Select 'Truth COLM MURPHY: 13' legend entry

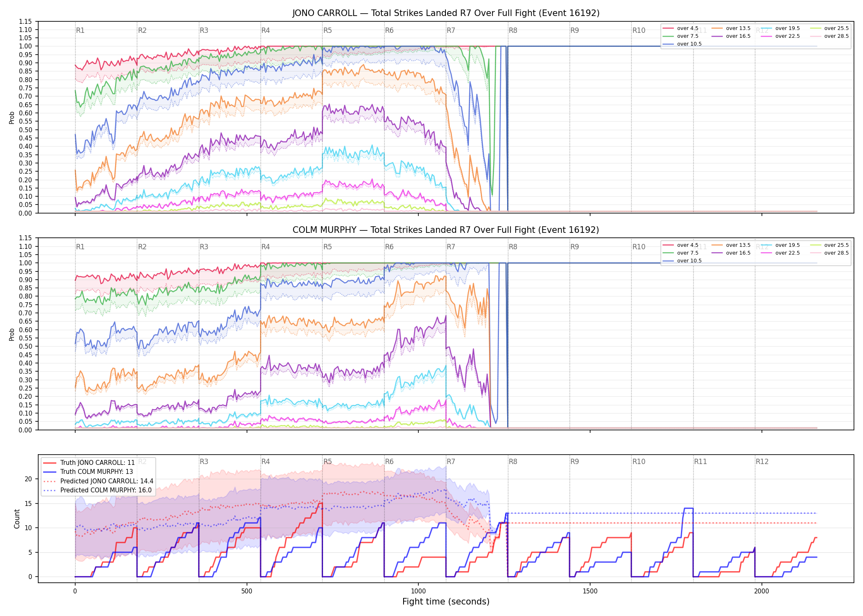(88, 472)
